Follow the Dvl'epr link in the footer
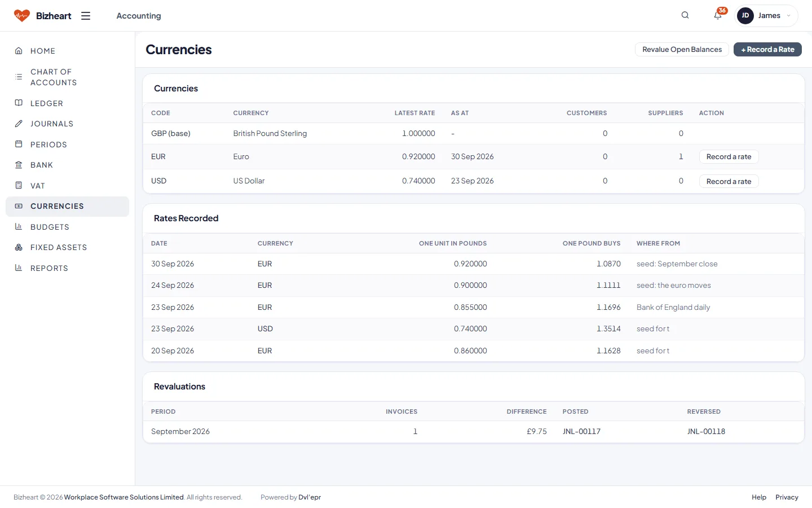Screen dimensions: 812x508 coord(310,497)
